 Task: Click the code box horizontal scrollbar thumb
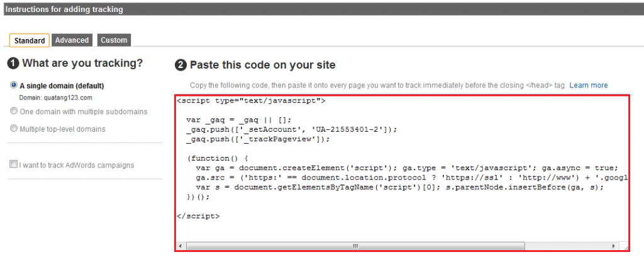pyautogui.click(x=355, y=246)
